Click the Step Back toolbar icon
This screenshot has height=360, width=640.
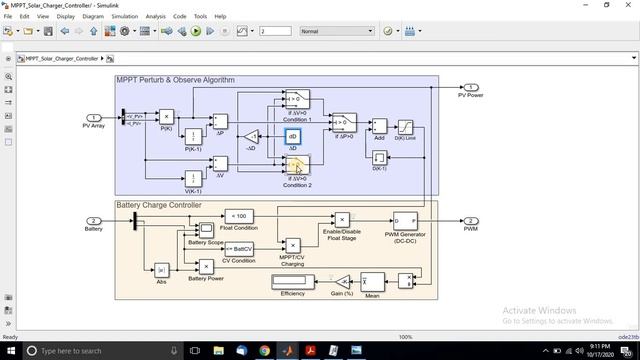click(x=182, y=31)
